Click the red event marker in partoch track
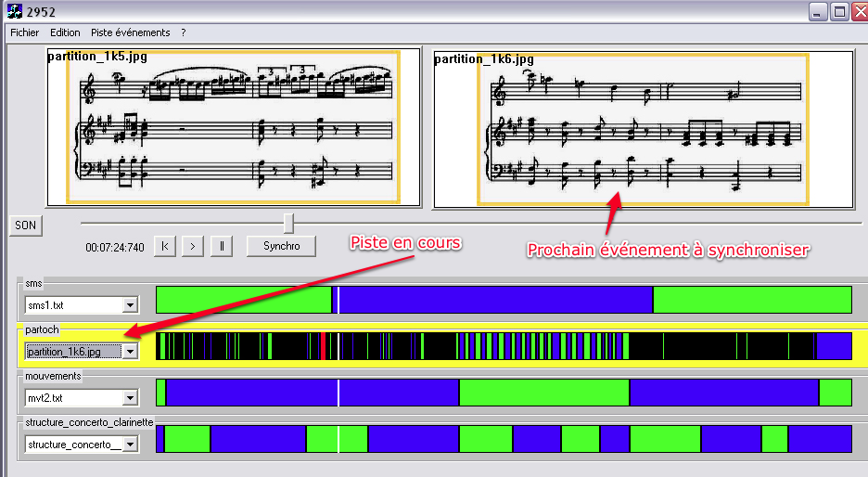 pyautogui.click(x=324, y=346)
